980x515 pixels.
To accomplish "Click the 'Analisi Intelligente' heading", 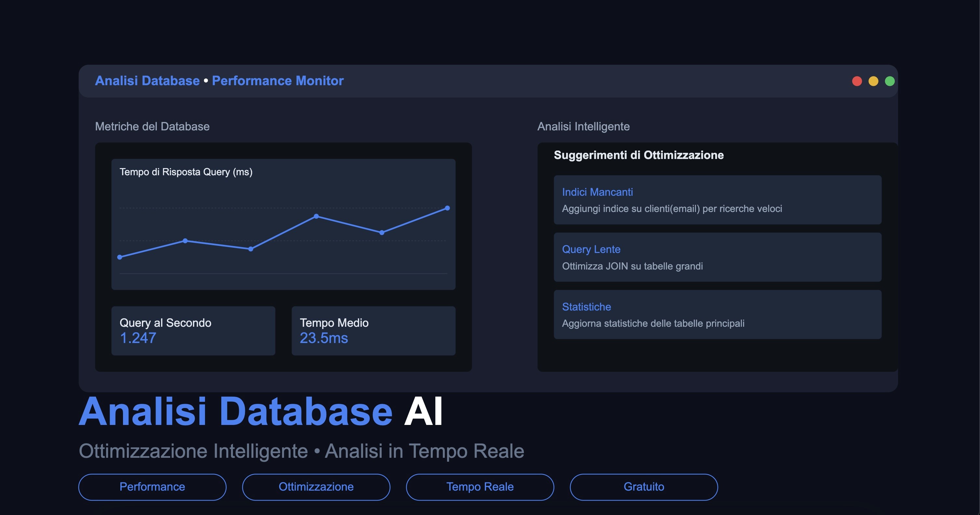I will point(584,126).
